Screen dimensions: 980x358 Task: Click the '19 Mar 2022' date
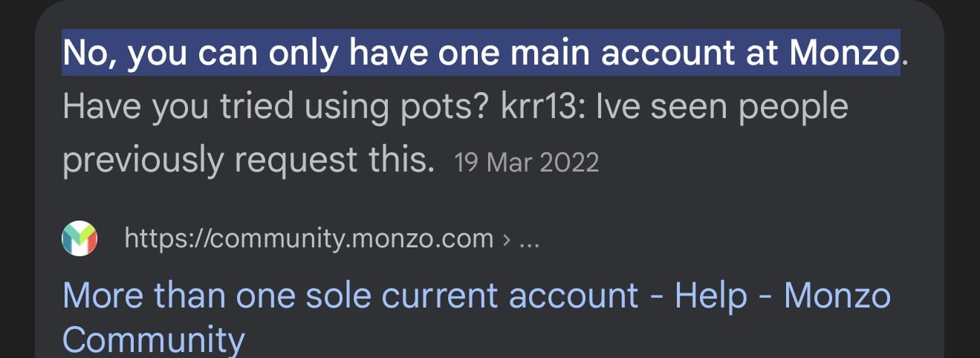tap(526, 163)
